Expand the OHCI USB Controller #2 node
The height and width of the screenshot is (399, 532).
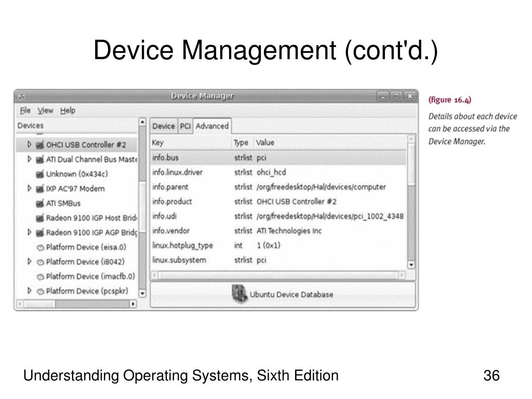(29, 144)
